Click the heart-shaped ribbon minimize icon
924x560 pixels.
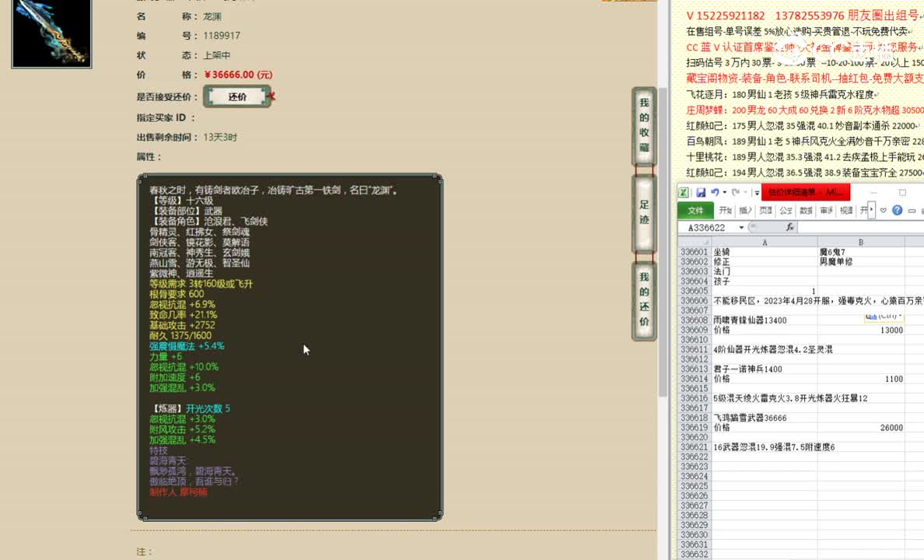(884, 211)
